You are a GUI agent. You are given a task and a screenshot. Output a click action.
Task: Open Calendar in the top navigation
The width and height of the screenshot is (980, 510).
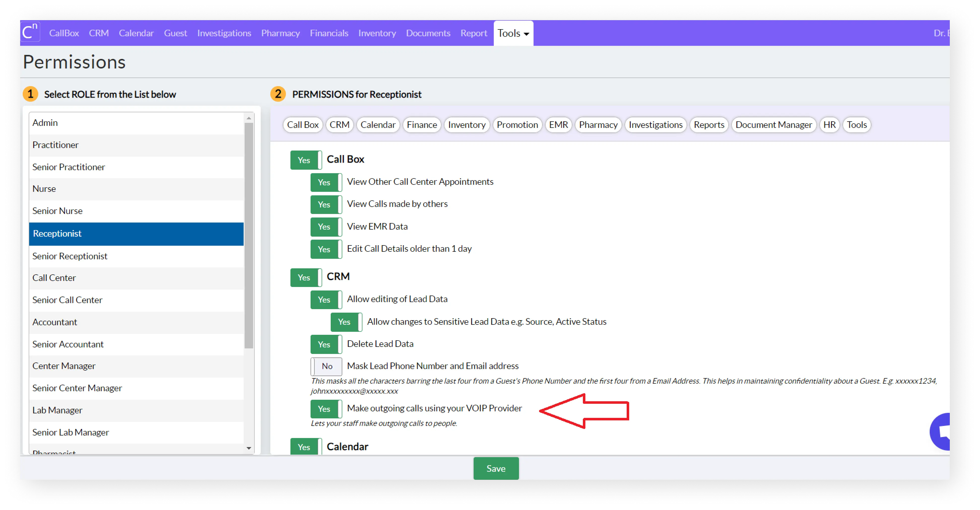(136, 33)
